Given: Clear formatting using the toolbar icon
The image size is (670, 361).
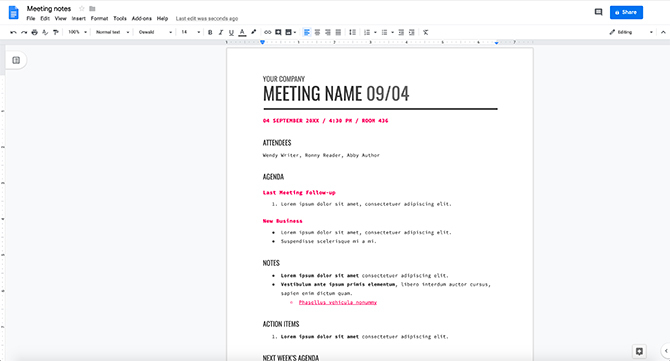Looking at the screenshot, I should (x=426, y=32).
